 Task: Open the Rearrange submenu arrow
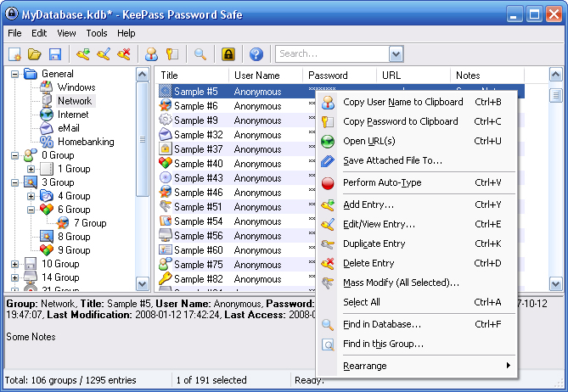[x=509, y=365]
